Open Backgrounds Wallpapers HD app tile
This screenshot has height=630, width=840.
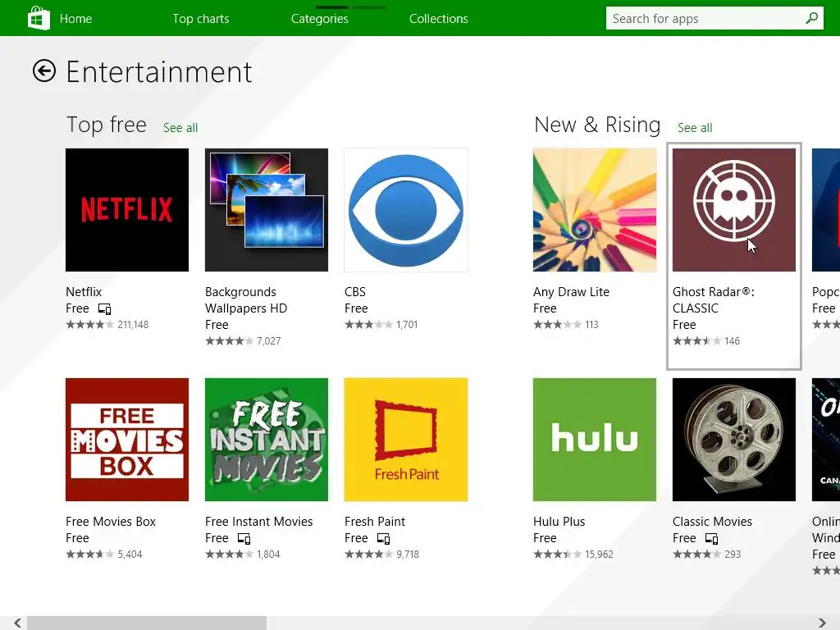(267, 210)
